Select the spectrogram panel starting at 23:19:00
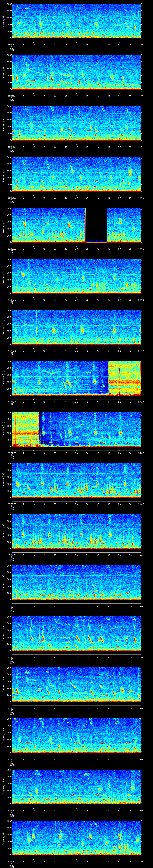 (77, 276)
